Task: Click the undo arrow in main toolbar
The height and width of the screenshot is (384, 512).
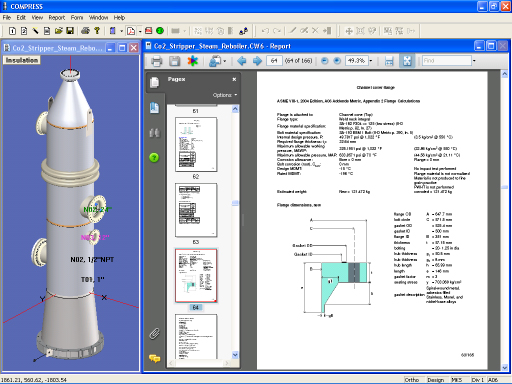Action: 265,31
